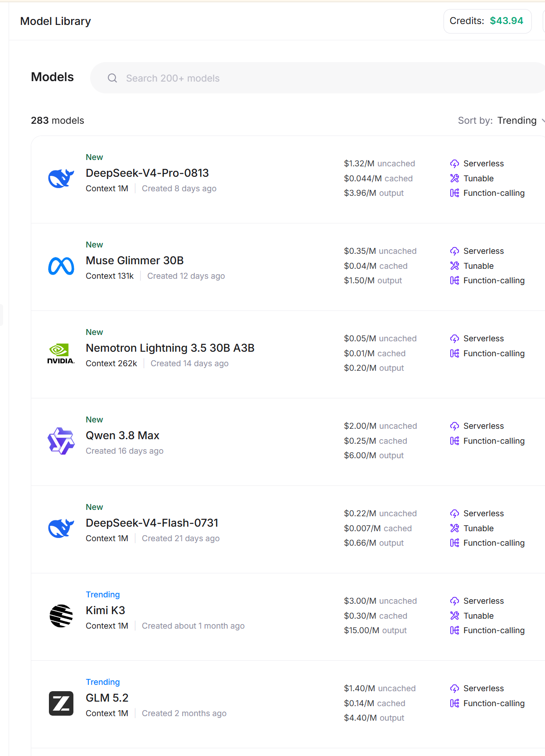Screen dimensions: 545x756
Task: Click the $4.40/M output price
Action: [374, 718]
